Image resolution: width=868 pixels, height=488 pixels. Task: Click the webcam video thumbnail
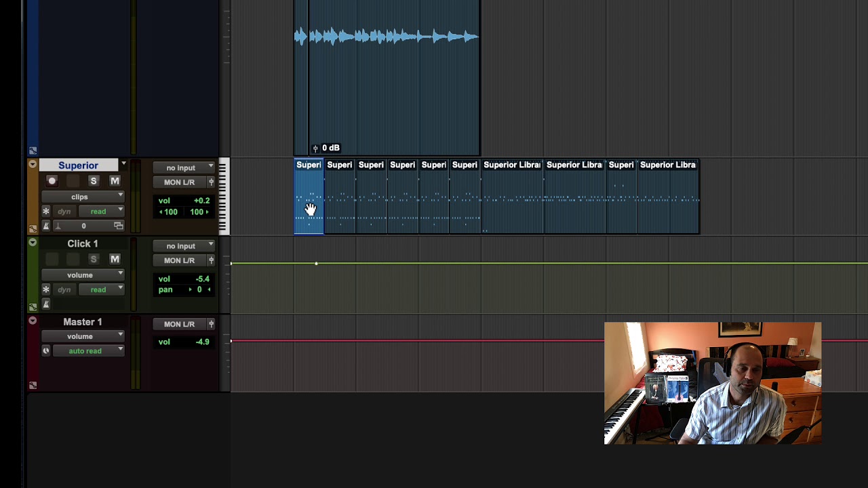point(713,384)
